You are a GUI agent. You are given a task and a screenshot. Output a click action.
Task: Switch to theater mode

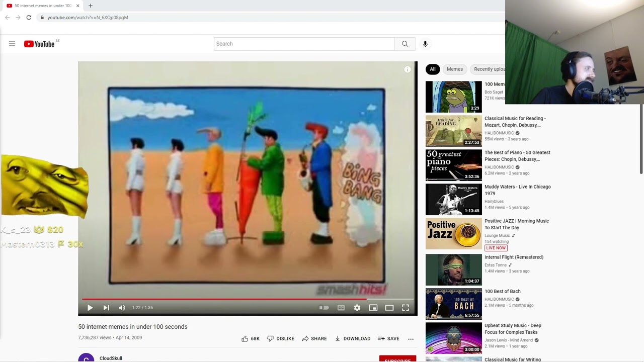point(389,308)
